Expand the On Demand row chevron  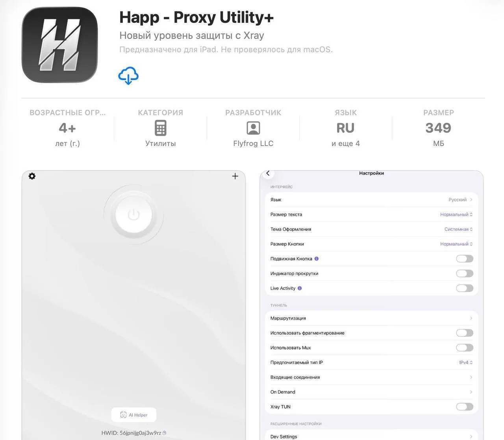tap(471, 392)
